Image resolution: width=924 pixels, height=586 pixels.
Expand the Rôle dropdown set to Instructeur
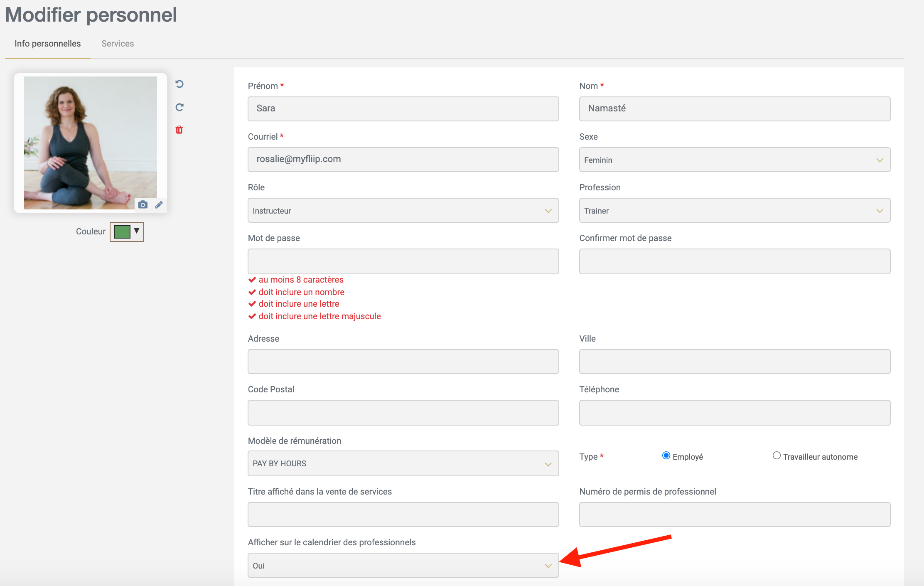point(403,210)
